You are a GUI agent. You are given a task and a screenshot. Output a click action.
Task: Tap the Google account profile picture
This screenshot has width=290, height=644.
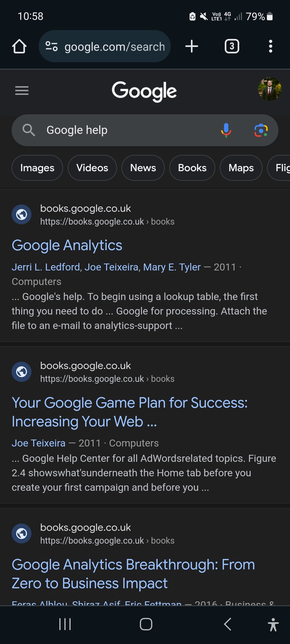coord(269,89)
